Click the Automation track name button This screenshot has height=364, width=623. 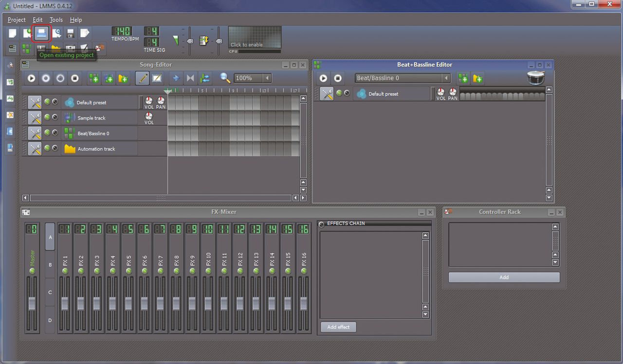pyautogui.click(x=100, y=148)
